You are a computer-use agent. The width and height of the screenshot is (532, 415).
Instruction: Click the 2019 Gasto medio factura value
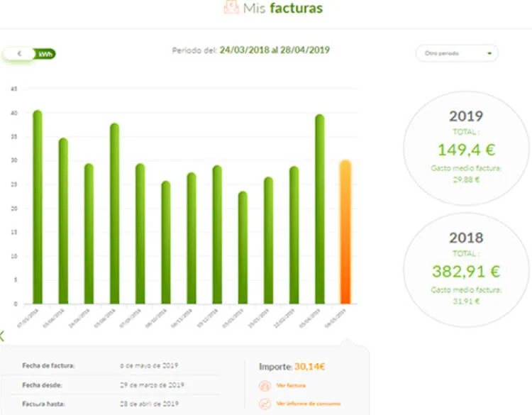coord(466,180)
